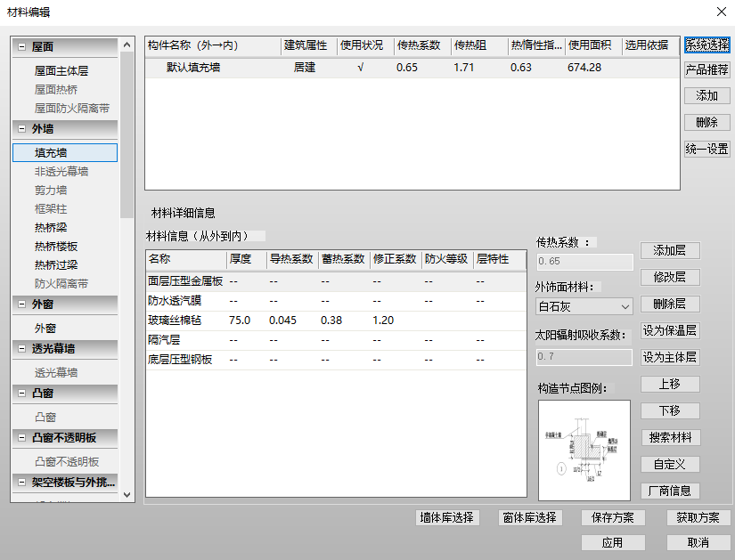Open the 外饰面材料 dropdown showing 白石灰
This screenshot has width=735, height=560.
click(584, 306)
